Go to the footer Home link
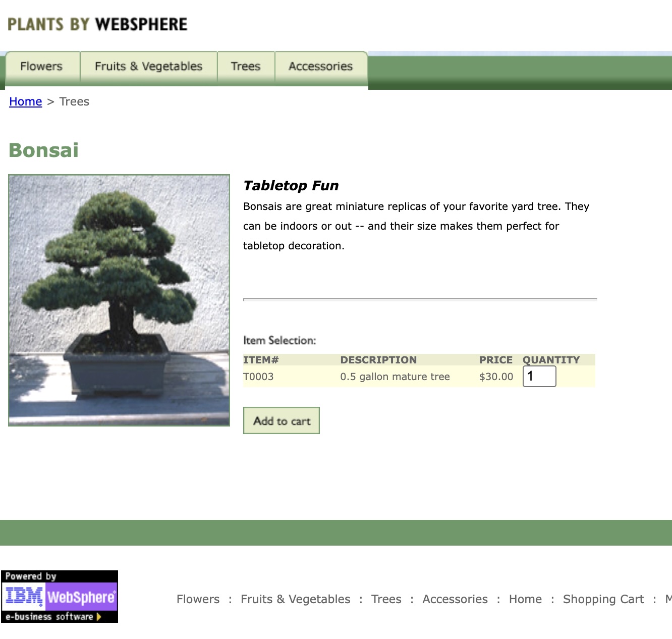 click(525, 599)
